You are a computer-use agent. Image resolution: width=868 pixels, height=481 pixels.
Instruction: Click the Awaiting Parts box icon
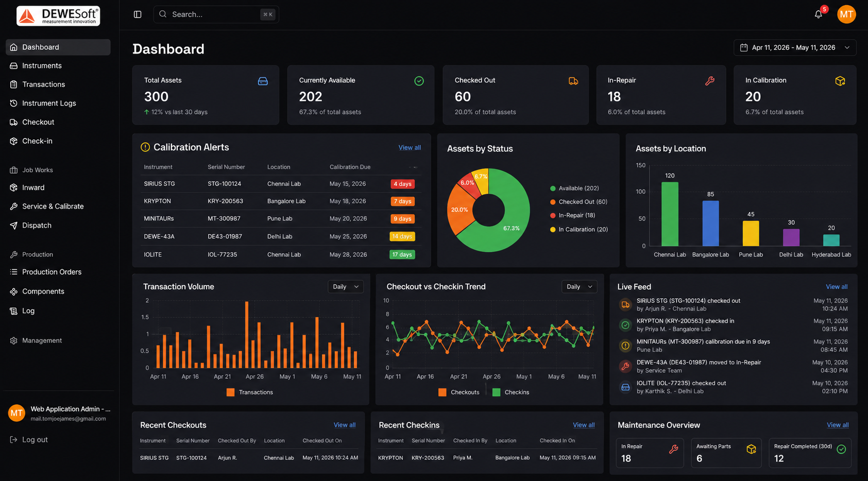coord(751,449)
